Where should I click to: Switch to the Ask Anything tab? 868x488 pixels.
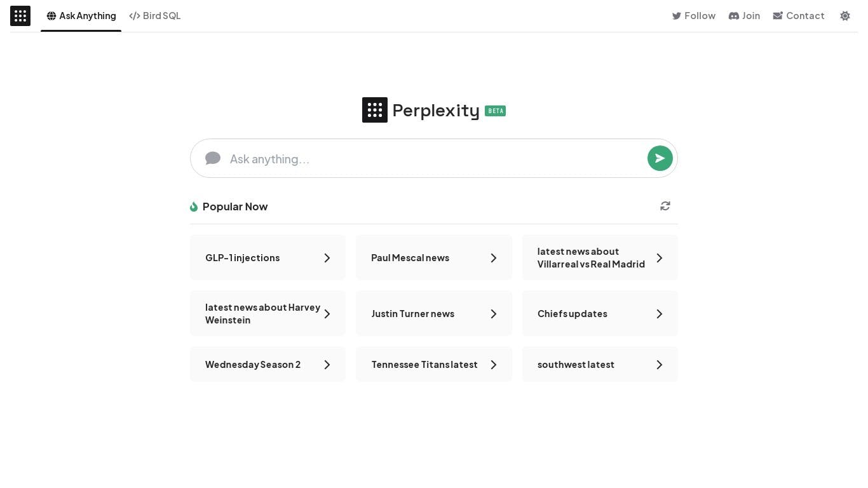coord(81,16)
